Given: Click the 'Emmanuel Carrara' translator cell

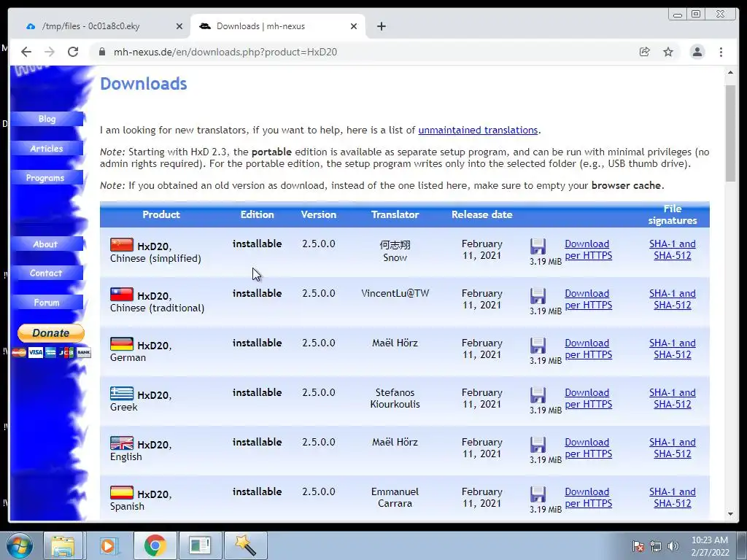Looking at the screenshot, I should (395, 497).
